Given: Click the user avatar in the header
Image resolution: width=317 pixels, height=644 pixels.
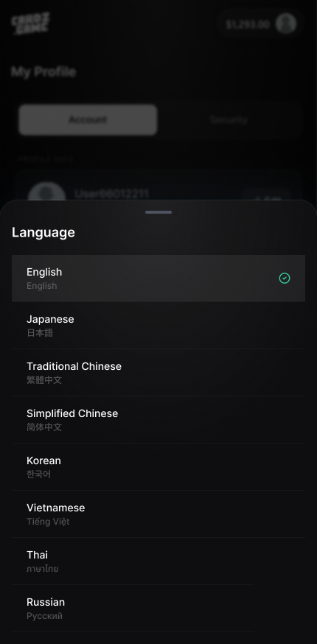Looking at the screenshot, I should point(286,24).
